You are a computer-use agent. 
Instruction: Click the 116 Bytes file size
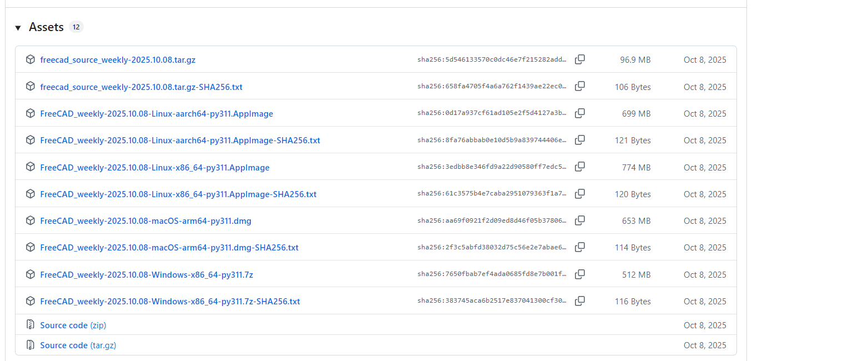point(633,302)
